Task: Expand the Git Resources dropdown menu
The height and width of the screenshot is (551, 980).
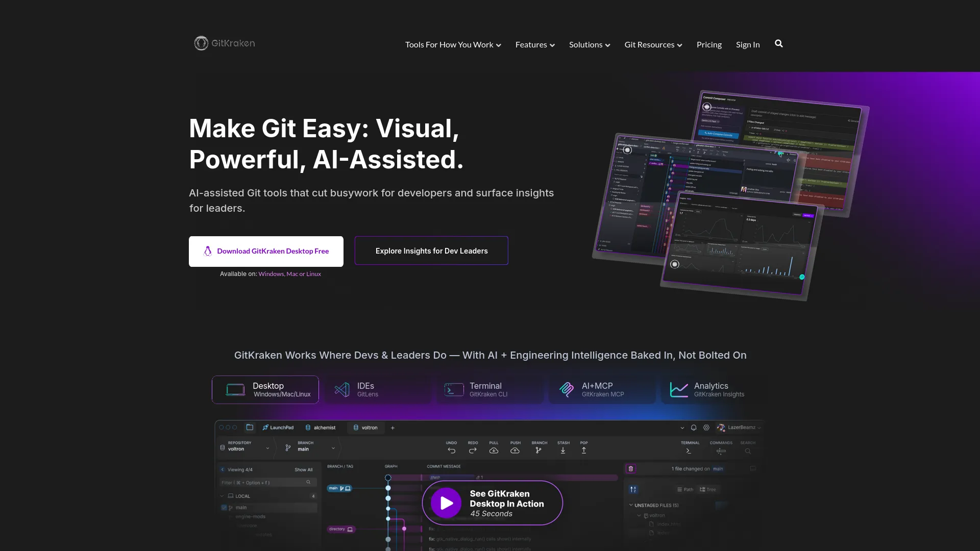Action: click(653, 45)
